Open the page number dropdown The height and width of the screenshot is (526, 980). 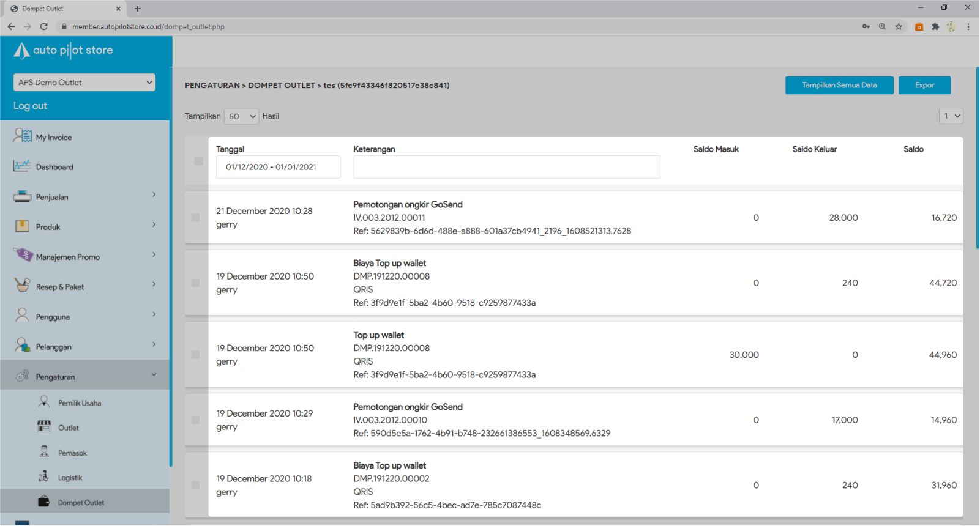pyautogui.click(x=951, y=116)
